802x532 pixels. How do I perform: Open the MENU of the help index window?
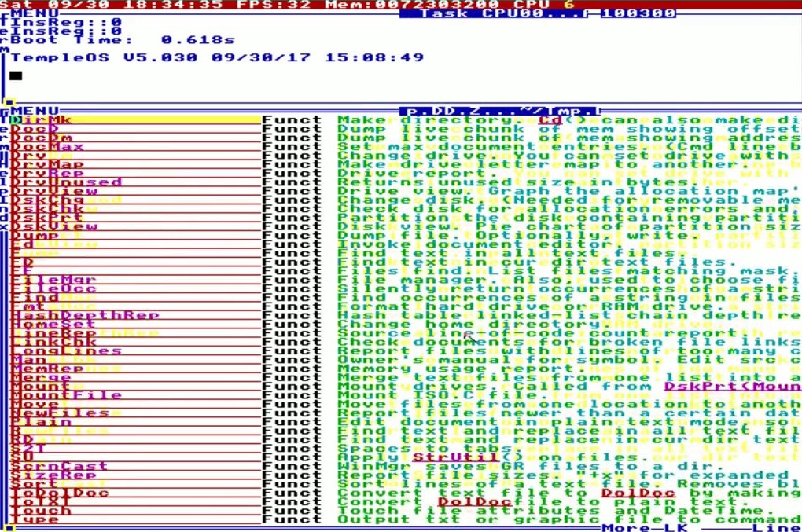point(35,111)
